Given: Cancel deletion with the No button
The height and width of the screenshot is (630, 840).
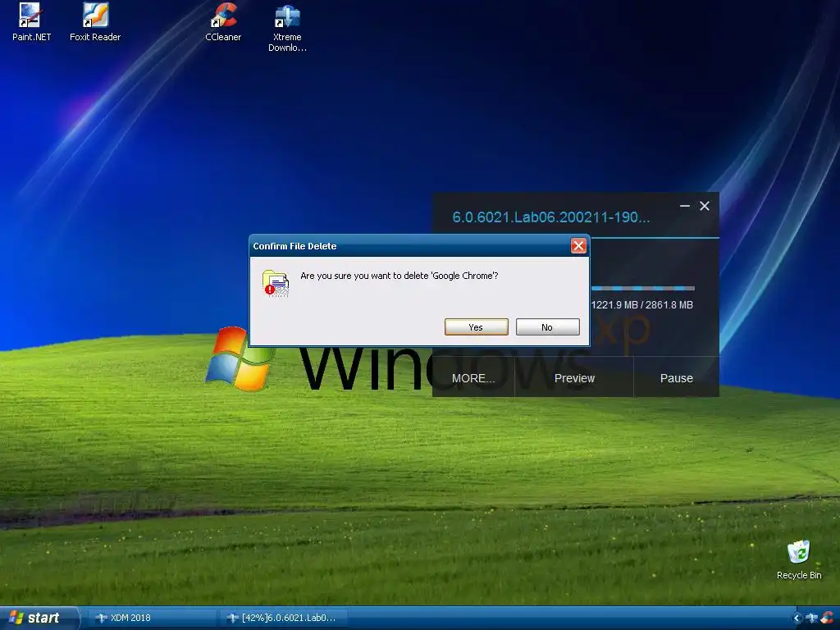Looking at the screenshot, I should [547, 326].
